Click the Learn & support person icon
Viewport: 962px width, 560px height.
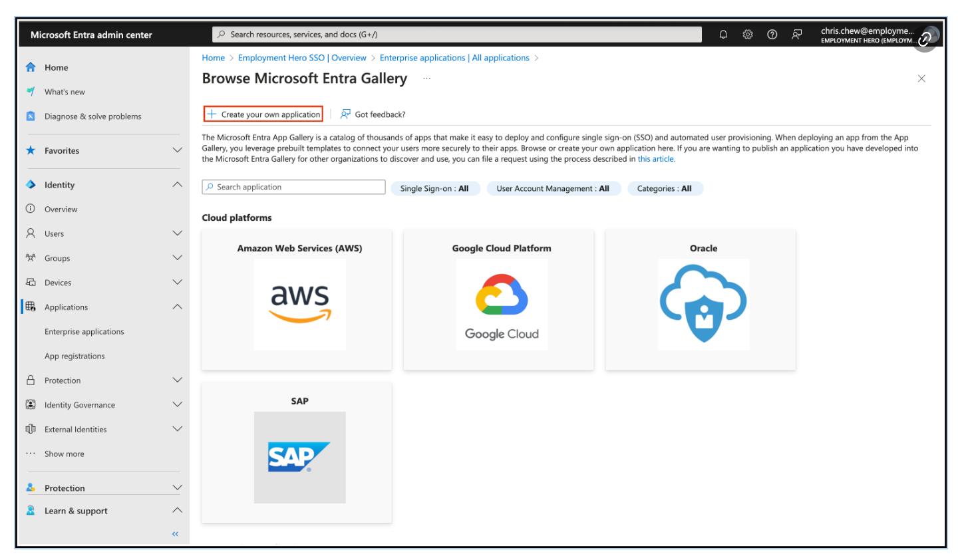pyautogui.click(x=31, y=511)
